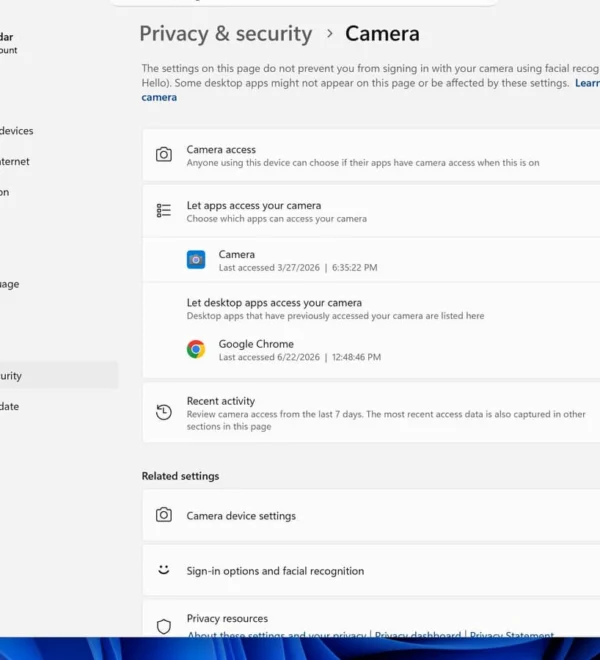Click Camera last accessed 3/27/2026 text
This screenshot has height=660, width=600.
click(298, 268)
